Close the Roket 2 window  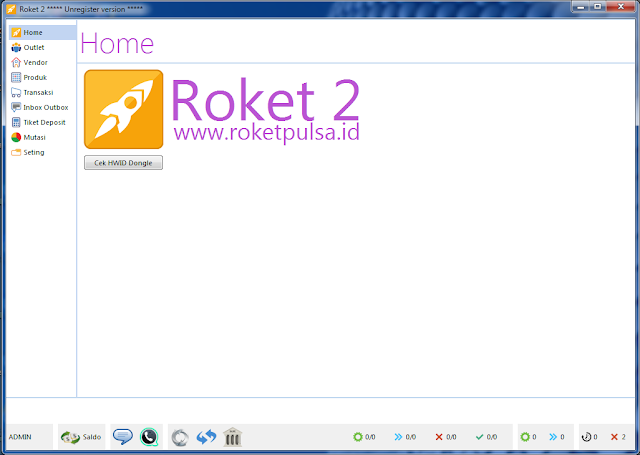click(x=621, y=7)
